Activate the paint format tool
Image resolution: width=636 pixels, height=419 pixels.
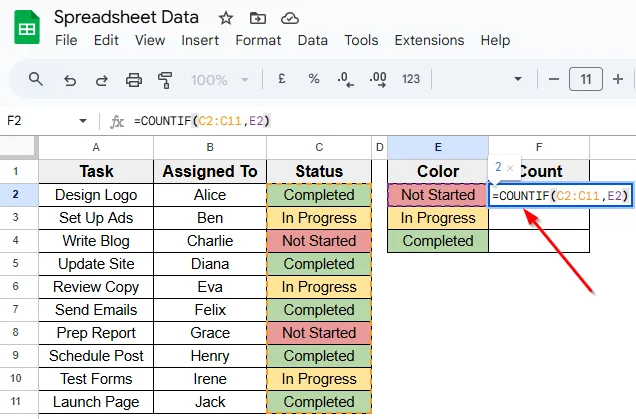tap(165, 80)
